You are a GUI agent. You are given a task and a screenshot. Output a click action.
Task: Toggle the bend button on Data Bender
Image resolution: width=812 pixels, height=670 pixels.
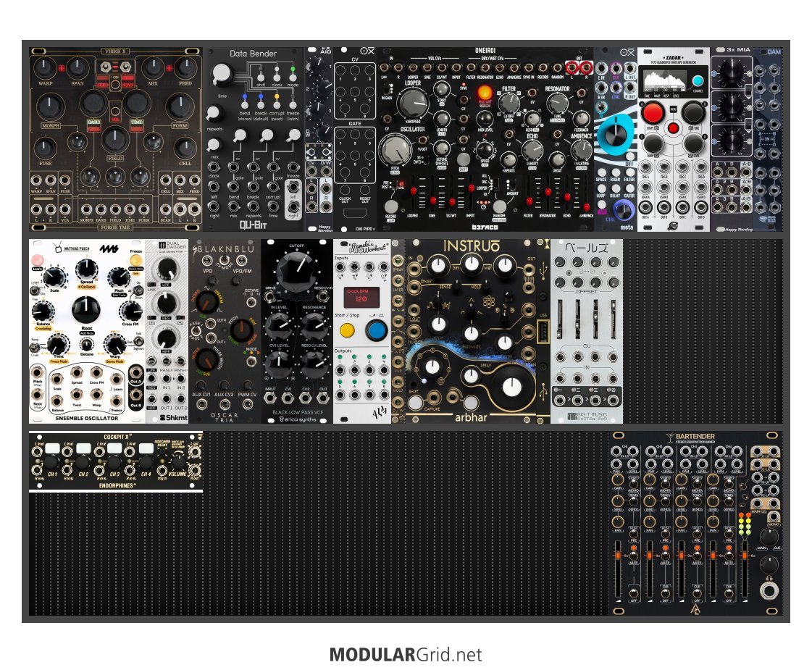point(244,104)
